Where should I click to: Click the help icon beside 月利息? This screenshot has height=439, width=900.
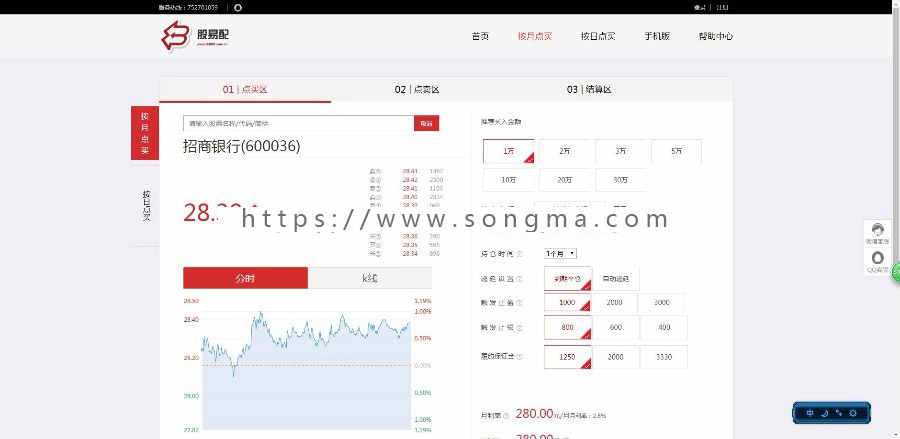tap(506, 415)
